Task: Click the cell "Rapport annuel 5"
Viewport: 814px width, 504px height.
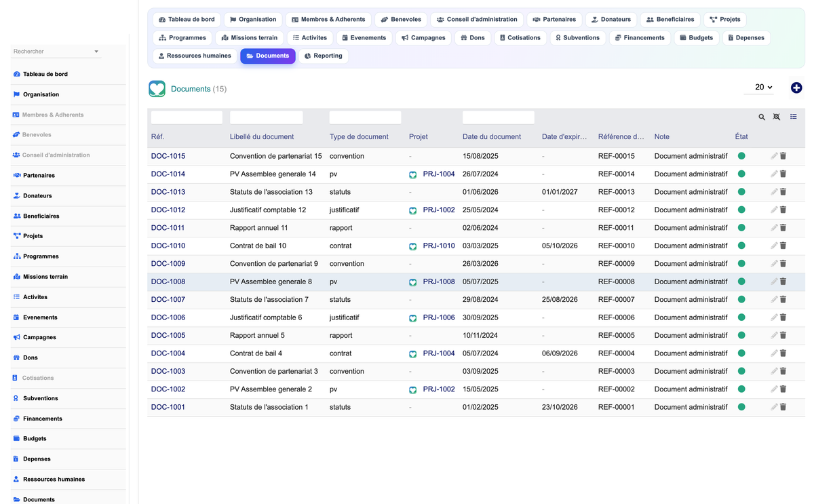Action: tap(257, 336)
